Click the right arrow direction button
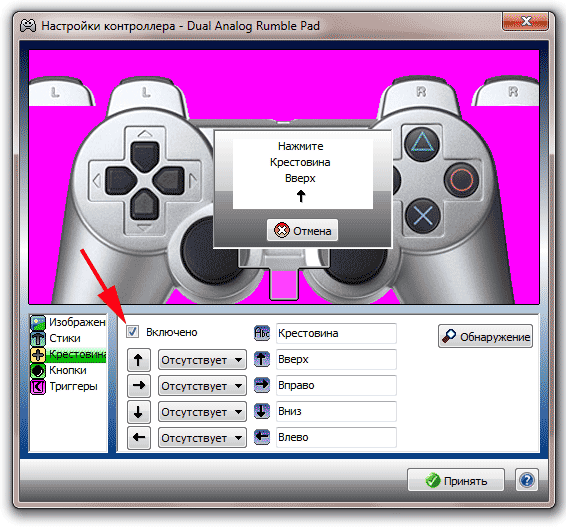Screen dimensions: 566x527 139,386
